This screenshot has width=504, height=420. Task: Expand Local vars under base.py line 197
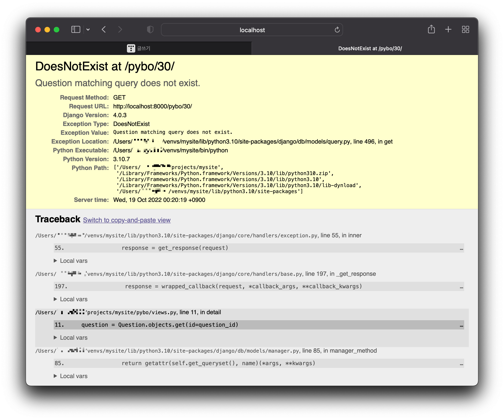[x=71, y=299]
